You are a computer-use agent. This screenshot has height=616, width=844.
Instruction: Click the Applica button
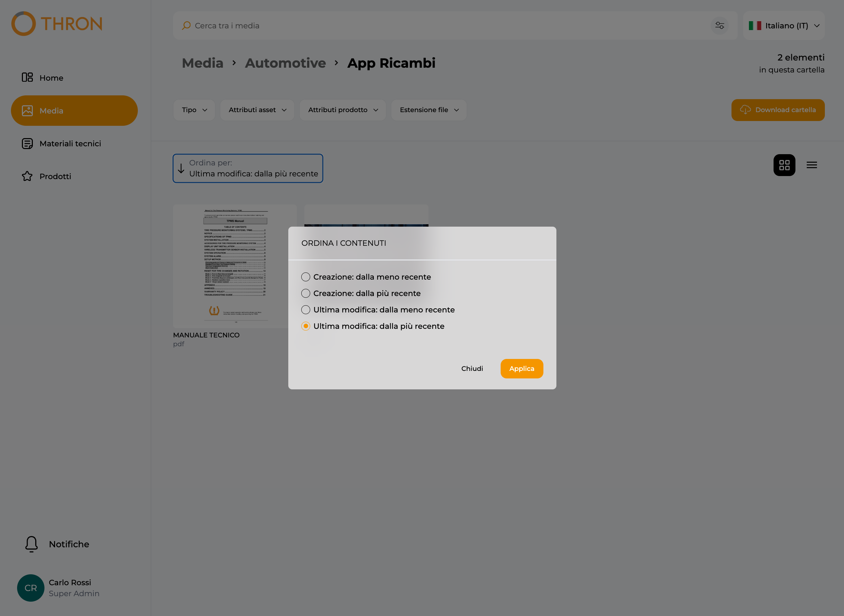pyautogui.click(x=522, y=369)
